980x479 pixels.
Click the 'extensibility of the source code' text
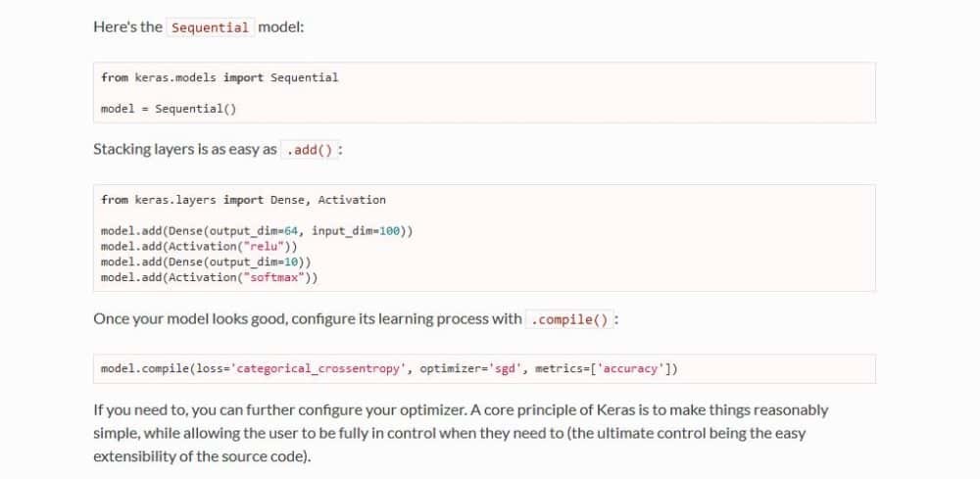(200, 456)
